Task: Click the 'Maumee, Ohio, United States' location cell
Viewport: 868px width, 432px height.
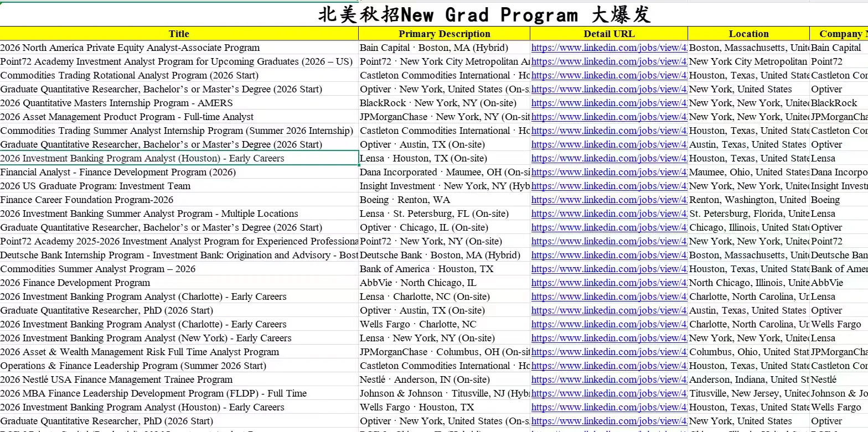Action: pyautogui.click(x=749, y=173)
